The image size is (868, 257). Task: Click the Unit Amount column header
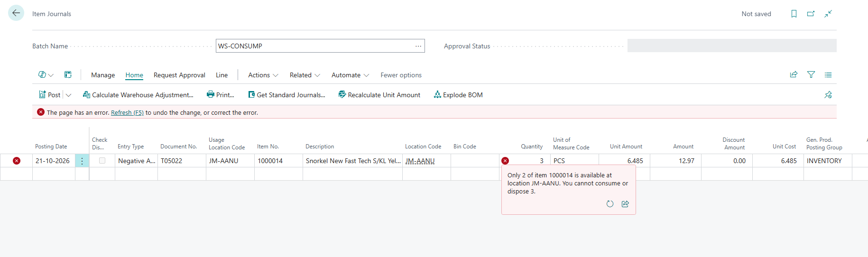click(x=626, y=147)
